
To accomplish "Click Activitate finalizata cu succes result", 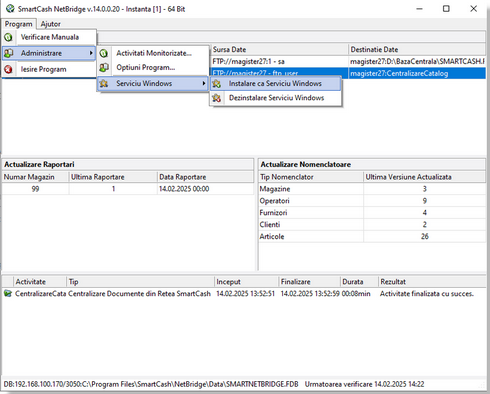I will tap(427, 294).
